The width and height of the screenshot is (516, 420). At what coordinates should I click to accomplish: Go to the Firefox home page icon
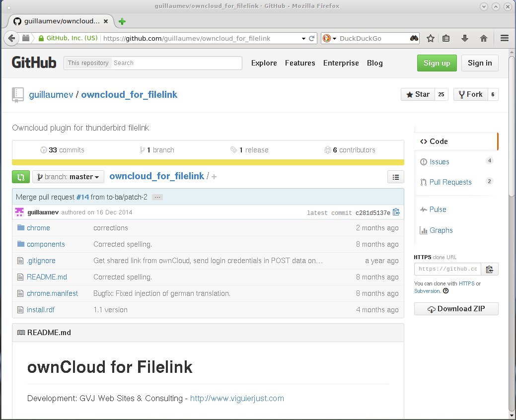(x=483, y=38)
